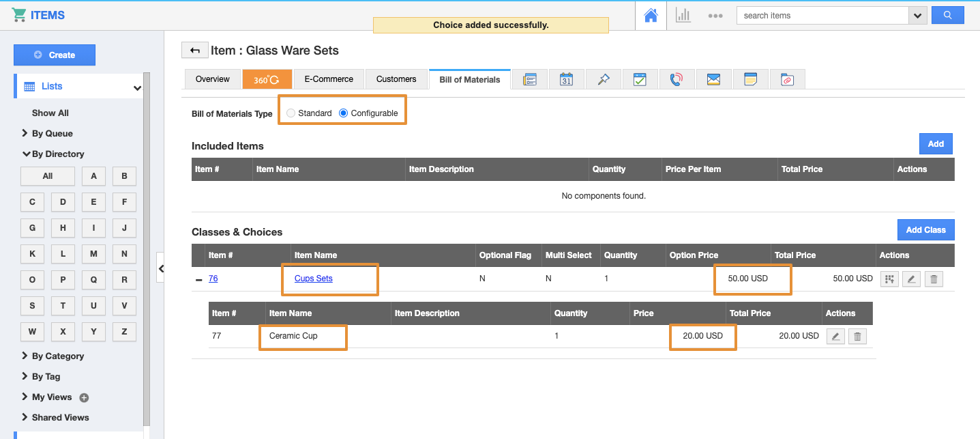Click the blue search magnifier button
The image size is (980, 439).
pos(947,16)
